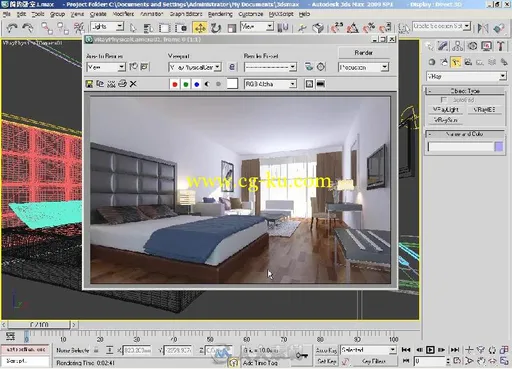
Task: Open the Create menu
Action: (x=98, y=14)
